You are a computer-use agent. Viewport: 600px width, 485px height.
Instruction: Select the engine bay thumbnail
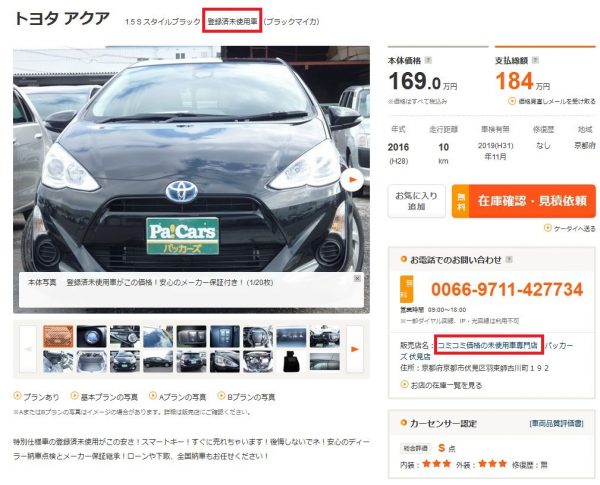258,361
